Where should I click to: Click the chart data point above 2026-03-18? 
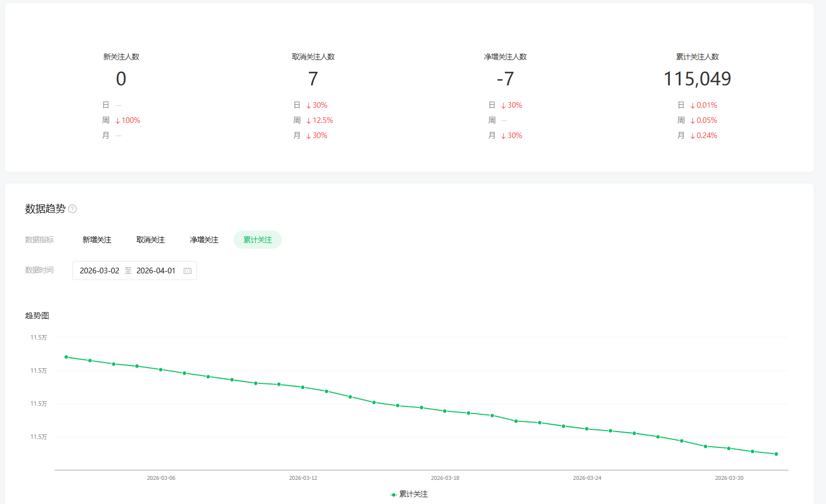(445, 411)
